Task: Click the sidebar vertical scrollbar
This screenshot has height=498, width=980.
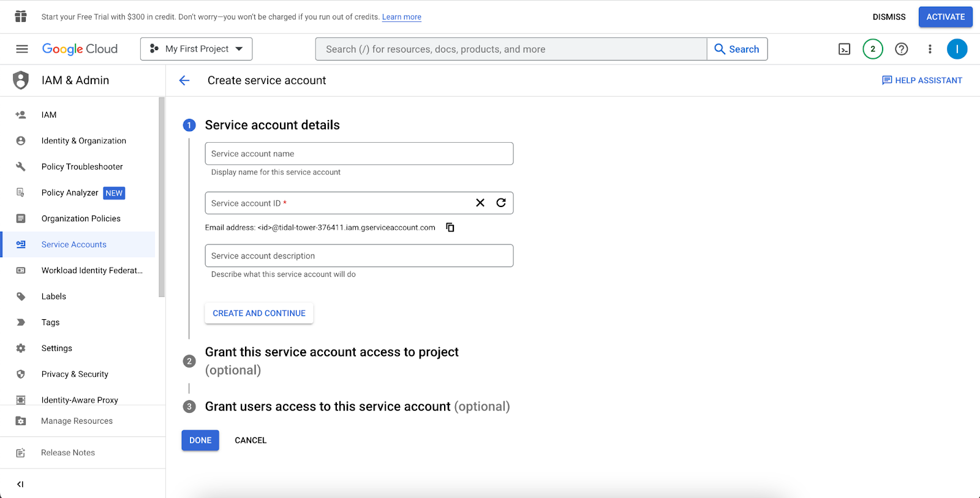Action: pyautogui.click(x=162, y=196)
